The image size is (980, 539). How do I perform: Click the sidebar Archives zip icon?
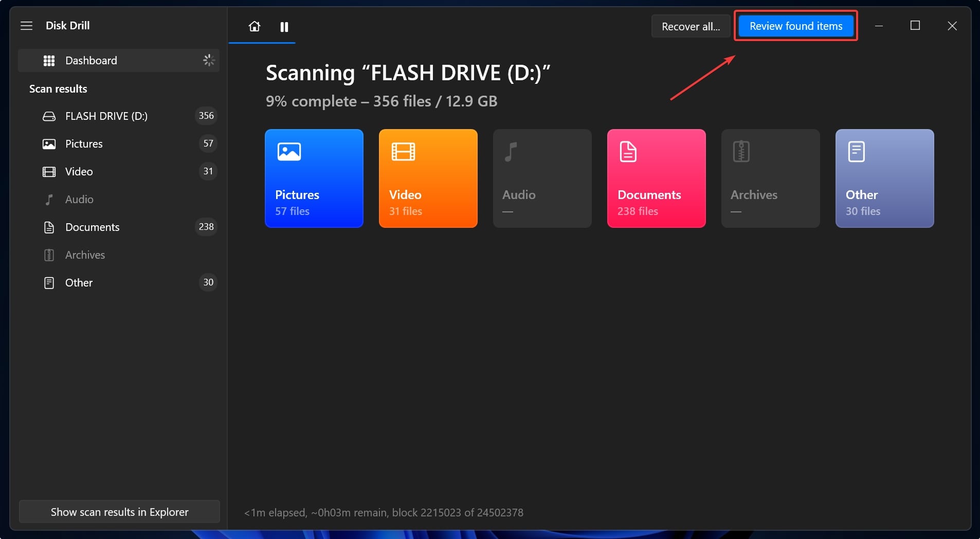click(49, 255)
